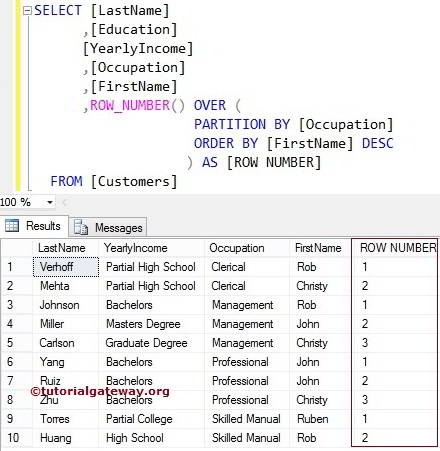Click the Huang cell
Viewport: 440px width, 451px height.
point(66,438)
